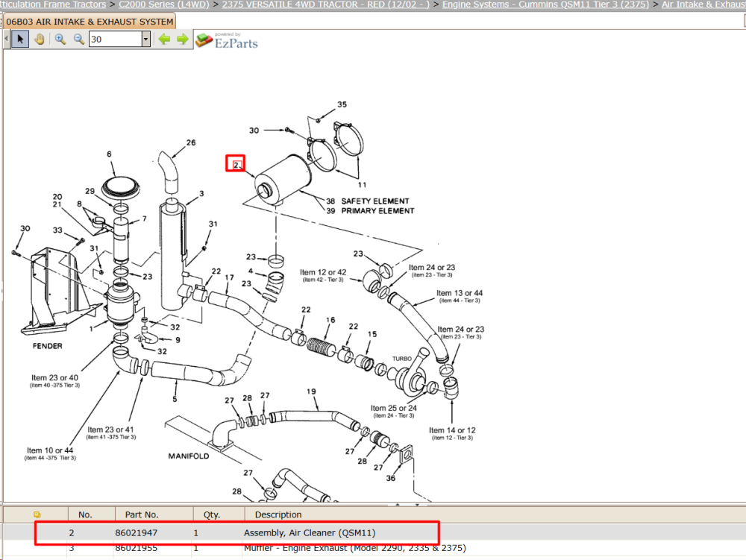
Task: Open Engine Systems - Cummins QSM11 breadcrumb link
Action: tap(546, 4)
